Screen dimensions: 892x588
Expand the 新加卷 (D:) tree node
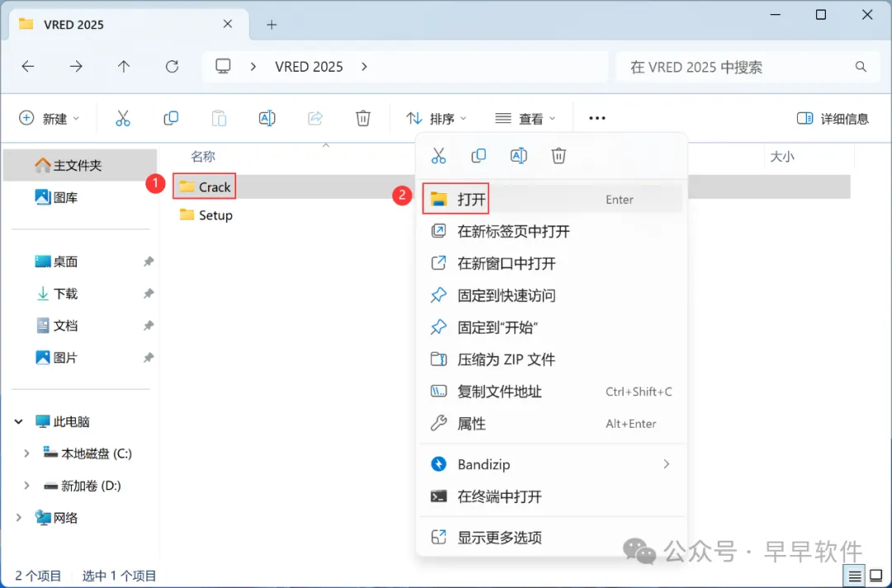pyautogui.click(x=26, y=486)
